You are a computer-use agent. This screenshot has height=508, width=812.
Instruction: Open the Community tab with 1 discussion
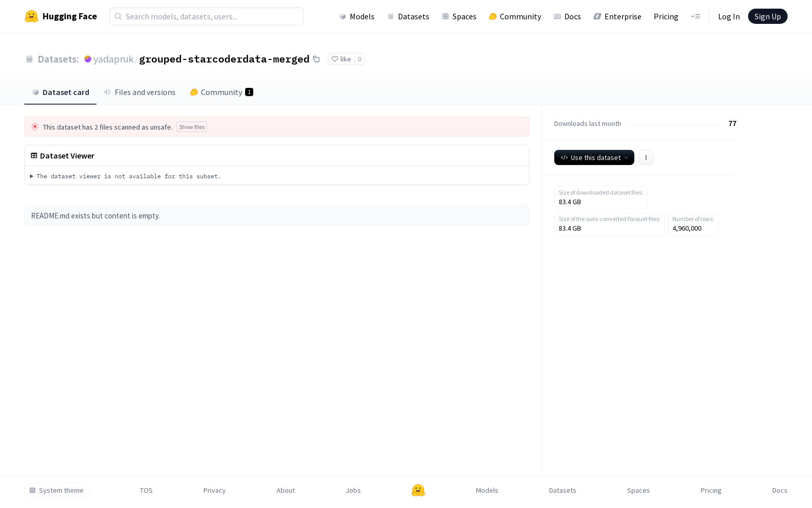pyautogui.click(x=221, y=92)
